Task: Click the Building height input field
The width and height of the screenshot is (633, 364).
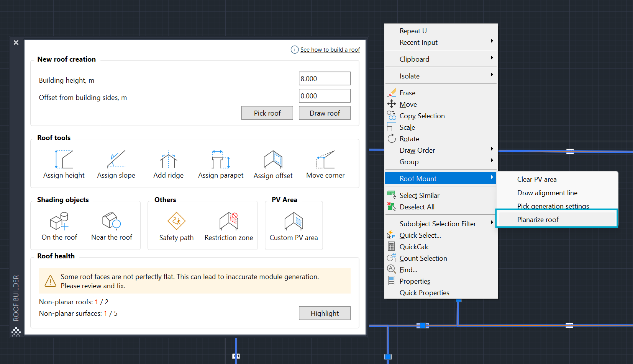Action: pos(324,78)
